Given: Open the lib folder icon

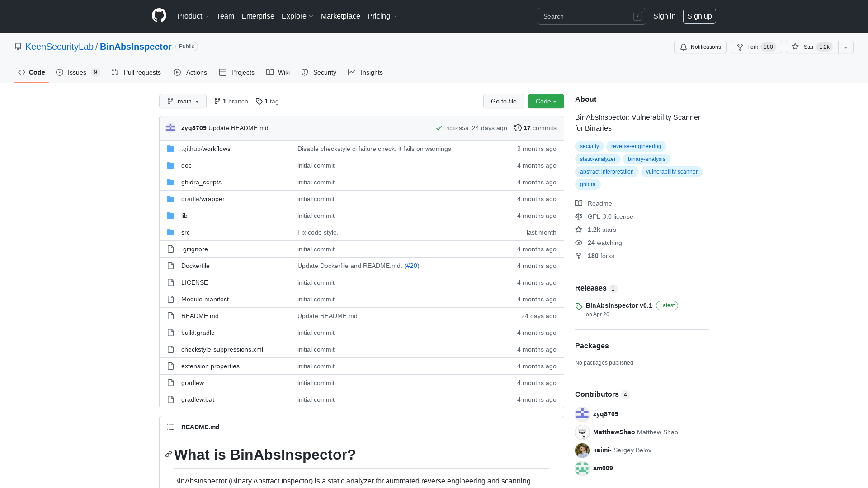Looking at the screenshot, I should (x=170, y=216).
